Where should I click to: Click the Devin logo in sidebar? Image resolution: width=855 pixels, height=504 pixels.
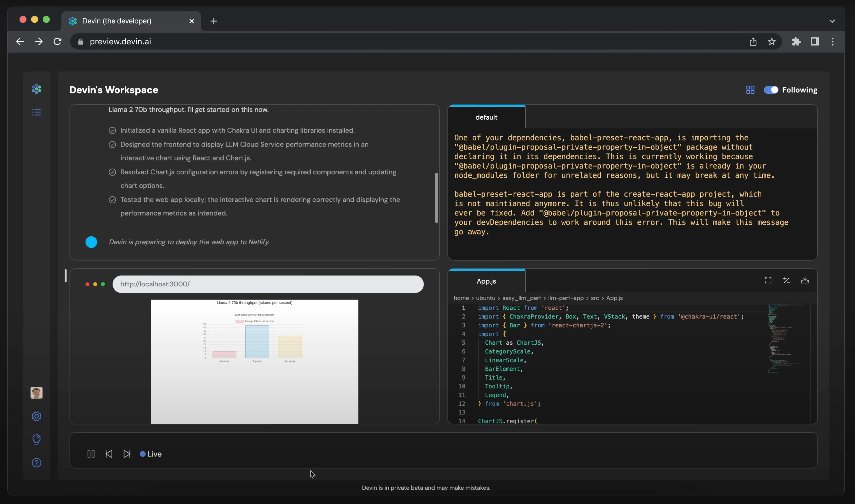36,89
